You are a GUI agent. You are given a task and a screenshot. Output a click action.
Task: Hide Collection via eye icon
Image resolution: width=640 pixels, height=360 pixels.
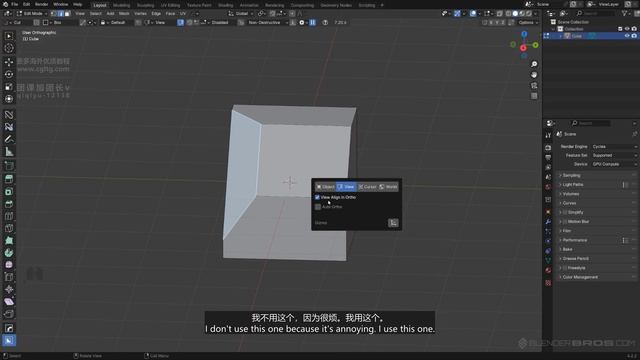[627, 29]
